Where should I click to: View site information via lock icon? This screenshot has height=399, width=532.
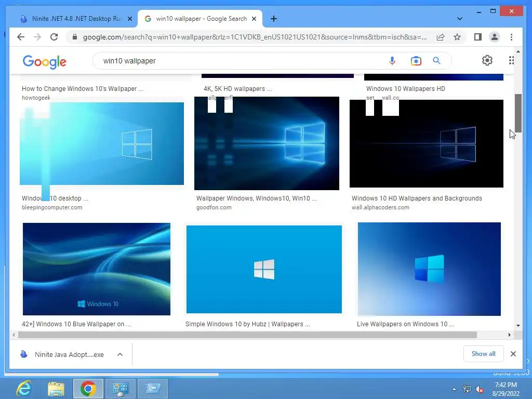[x=75, y=37]
